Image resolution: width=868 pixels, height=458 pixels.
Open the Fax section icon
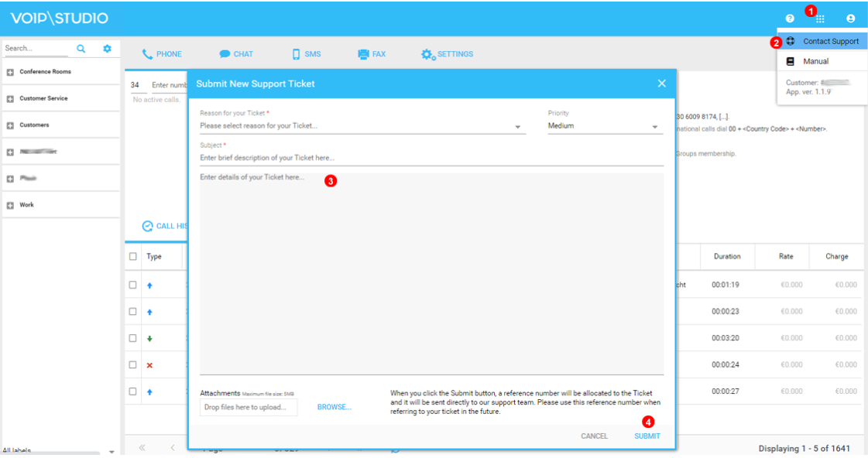click(x=362, y=53)
